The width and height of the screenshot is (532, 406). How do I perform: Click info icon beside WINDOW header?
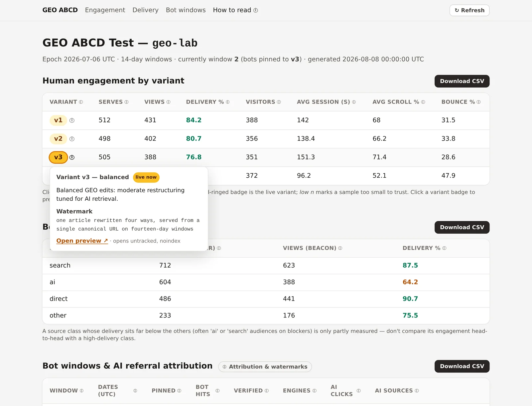pyautogui.click(x=81, y=391)
